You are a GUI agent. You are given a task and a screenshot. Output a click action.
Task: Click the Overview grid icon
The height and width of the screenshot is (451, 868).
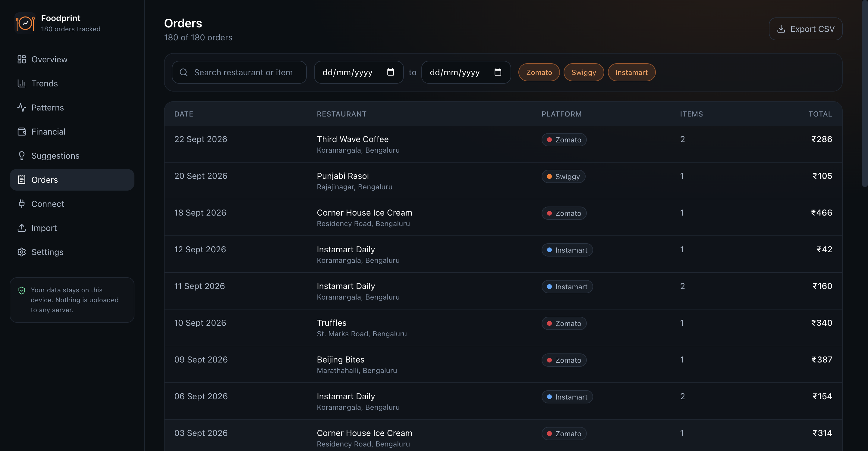(22, 60)
